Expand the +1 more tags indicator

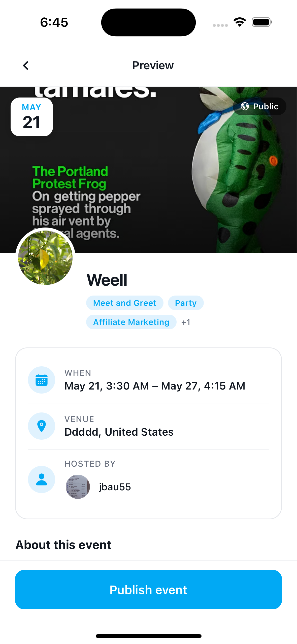(x=186, y=322)
